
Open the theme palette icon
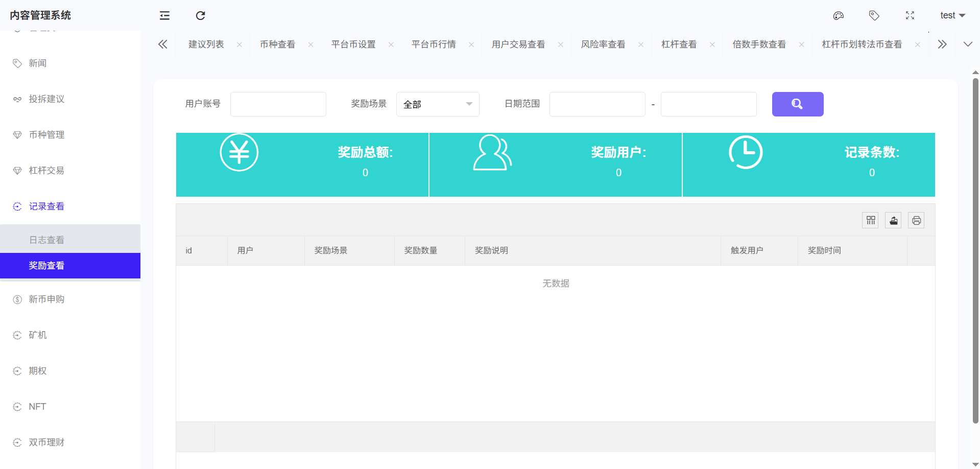click(x=838, y=16)
